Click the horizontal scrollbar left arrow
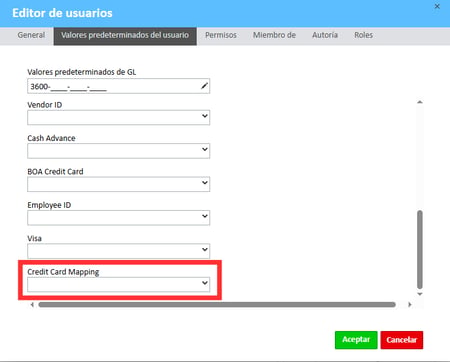 [x=32, y=304]
